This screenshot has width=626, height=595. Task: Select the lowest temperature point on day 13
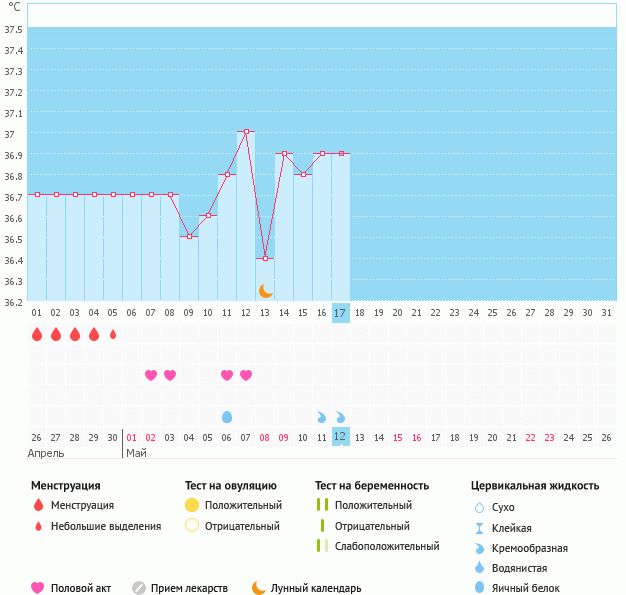point(265,258)
